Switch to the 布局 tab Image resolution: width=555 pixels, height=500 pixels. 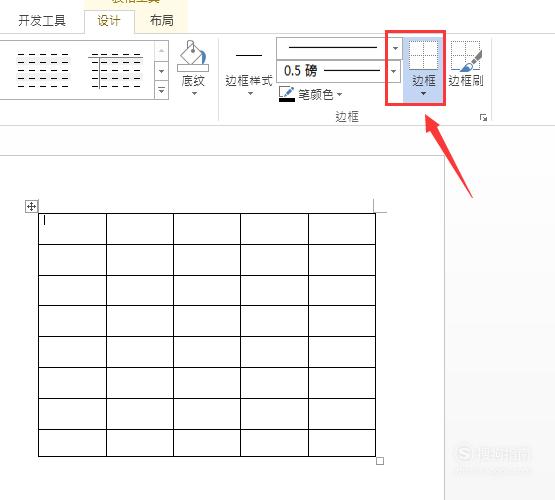point(161,21)
